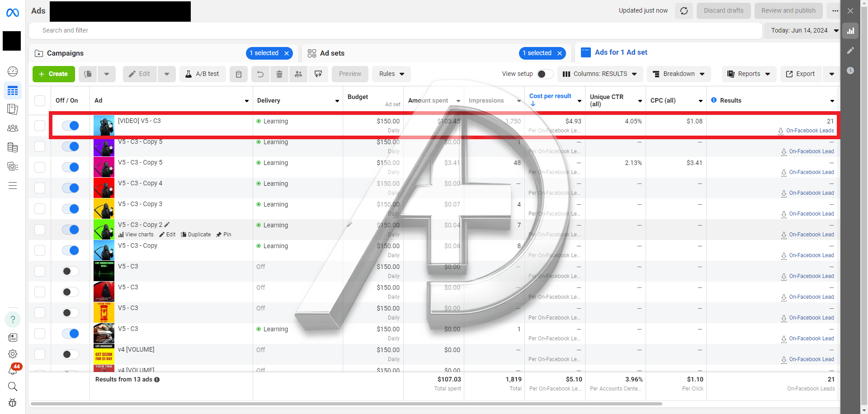The width and height of the screenshot is (868, 414).
Task: Click the refresh icon beside Updated just now
Action: [x=684, y=11]
